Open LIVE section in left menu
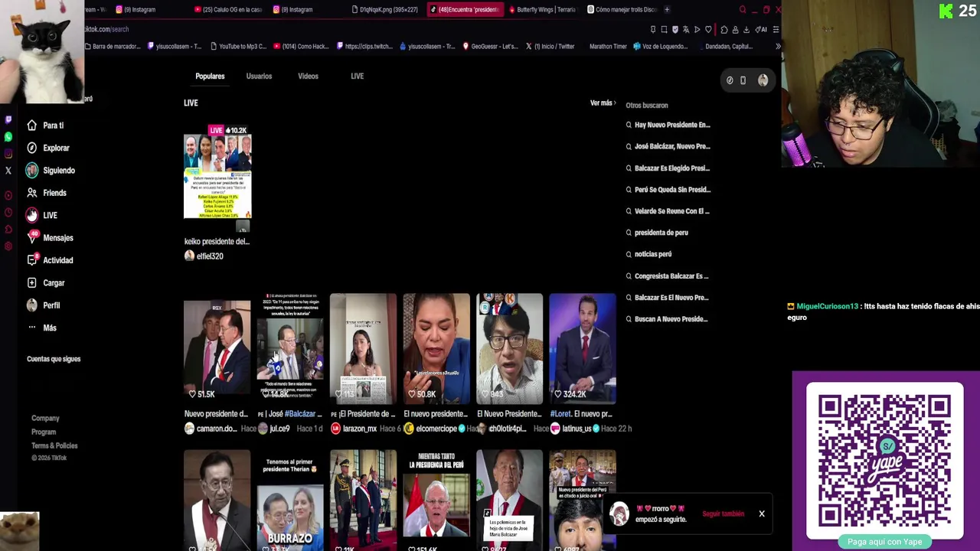This screenshot has width=980, height=551. click(41, 215)
